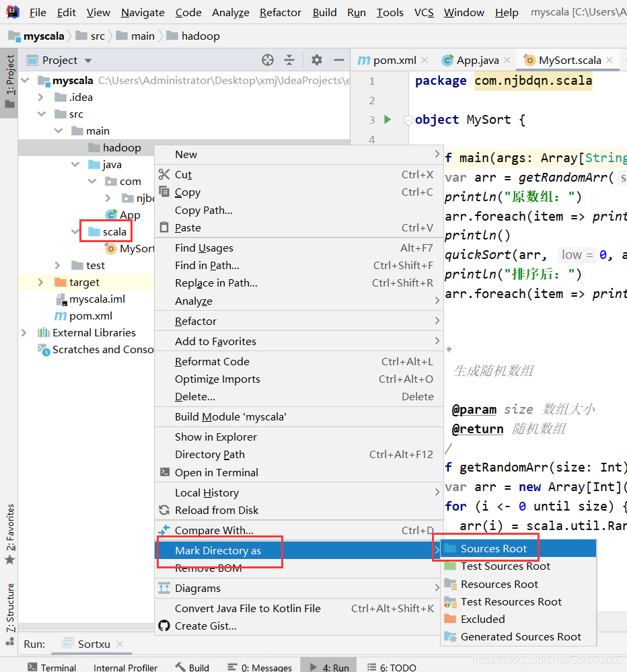Click fold toggle beside object MySort line
The height and width of the screenshot is (672, 627).
[408, 120]
